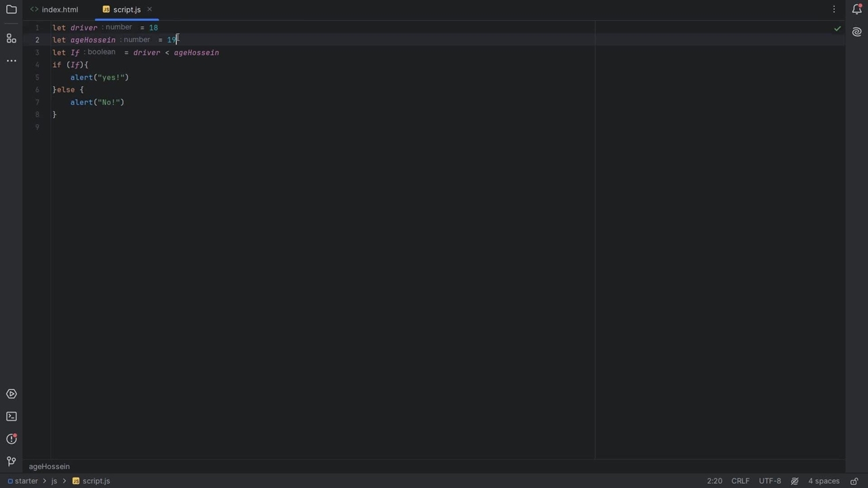Image resolution: width=868 pixels, height=488 pixels.
Task: Open the Notifications bell
Action: point(856,9)
